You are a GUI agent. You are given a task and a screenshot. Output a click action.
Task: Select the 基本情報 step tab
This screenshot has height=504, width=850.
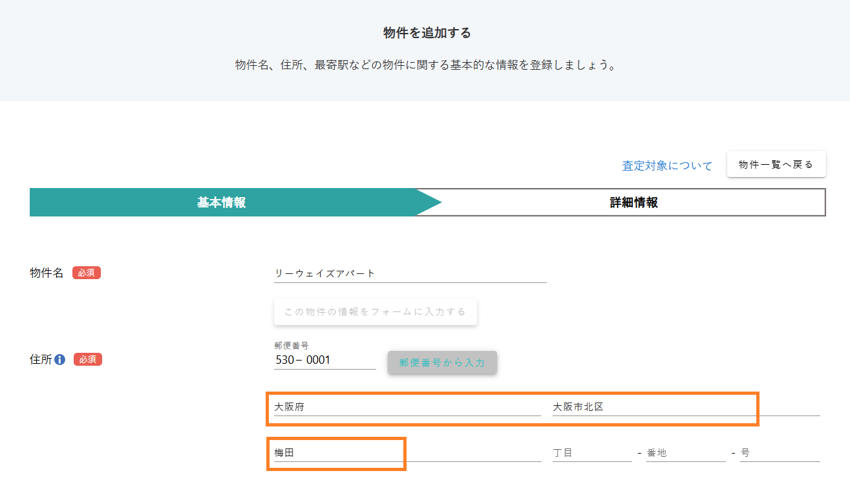click(222, 202)
